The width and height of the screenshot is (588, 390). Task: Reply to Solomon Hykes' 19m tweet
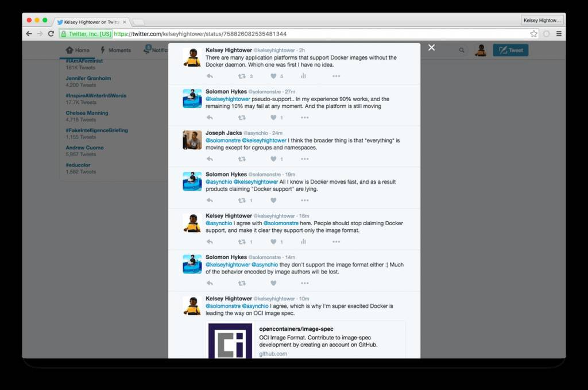[x=210, y=200]
